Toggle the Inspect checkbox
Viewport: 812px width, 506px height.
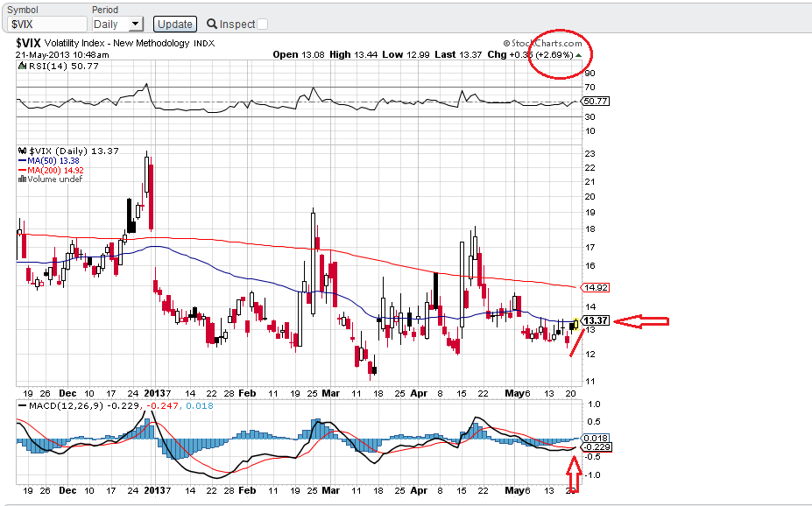pos(263,24)
